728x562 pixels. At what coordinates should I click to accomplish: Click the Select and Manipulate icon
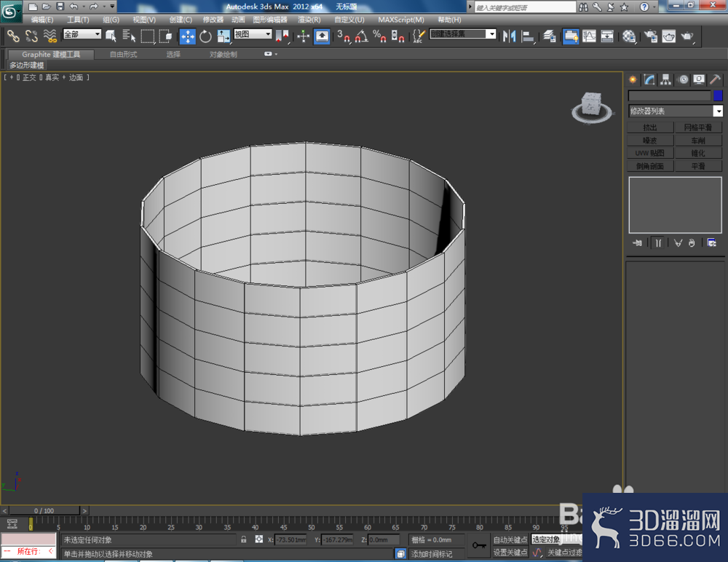[x=303, y=36]
